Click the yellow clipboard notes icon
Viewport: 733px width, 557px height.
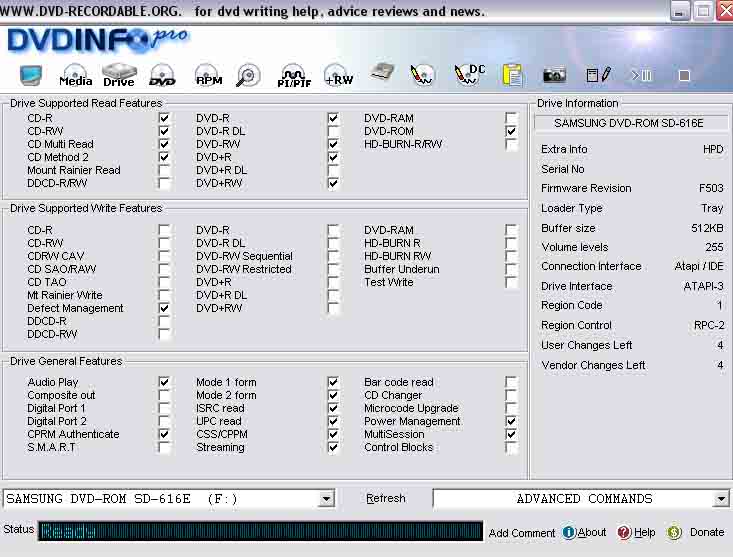tap(512, 75)
